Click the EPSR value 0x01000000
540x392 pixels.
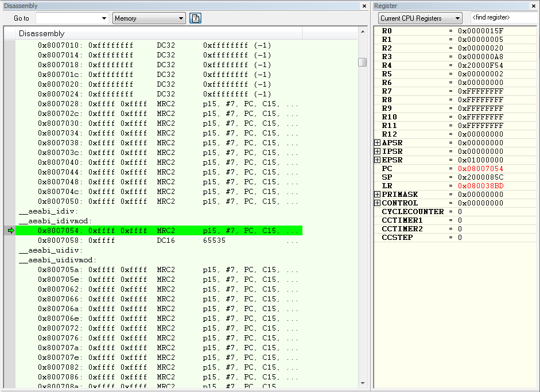[x=480, y=160]
